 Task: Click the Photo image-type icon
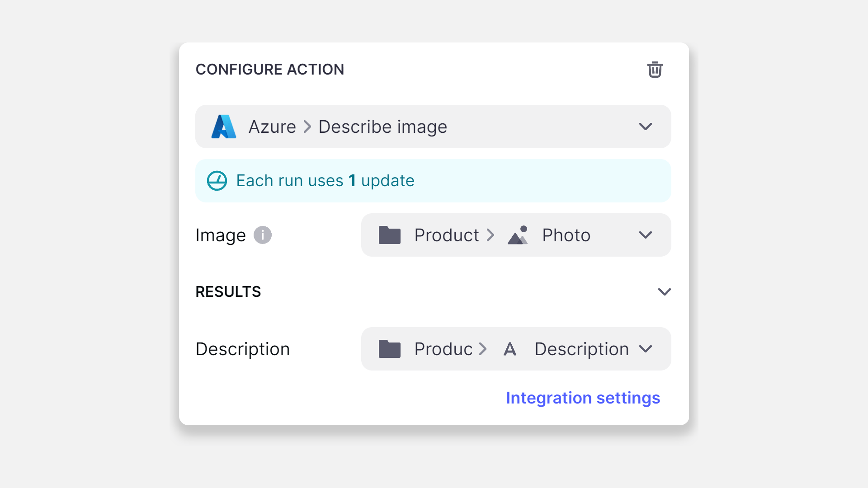click(518, 235)
